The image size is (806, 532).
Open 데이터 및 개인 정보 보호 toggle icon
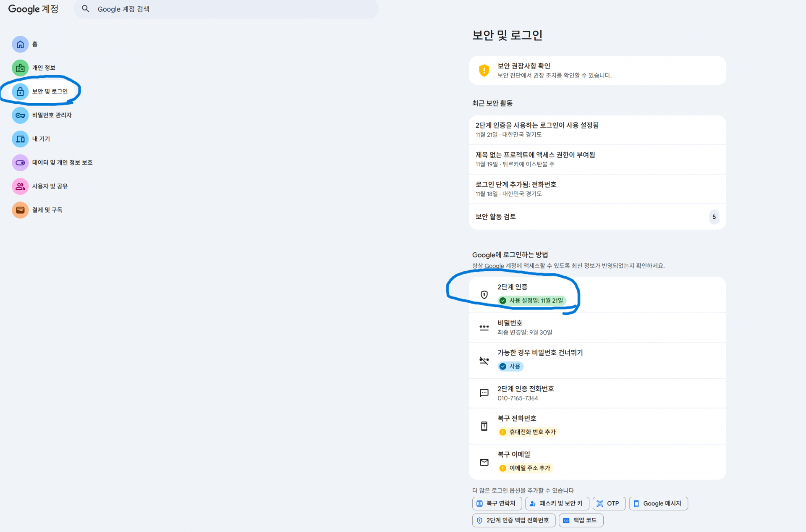point(20,162)
